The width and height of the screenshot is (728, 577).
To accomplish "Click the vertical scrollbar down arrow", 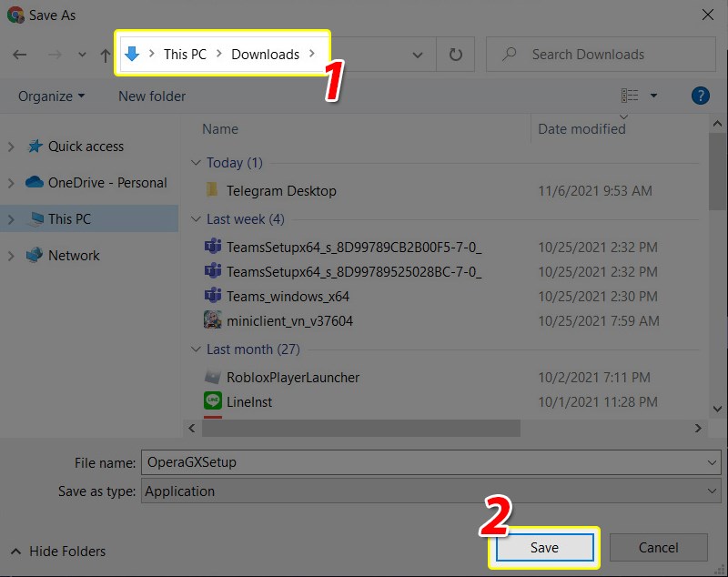I will pyautogui.click(x=717, y=409).
